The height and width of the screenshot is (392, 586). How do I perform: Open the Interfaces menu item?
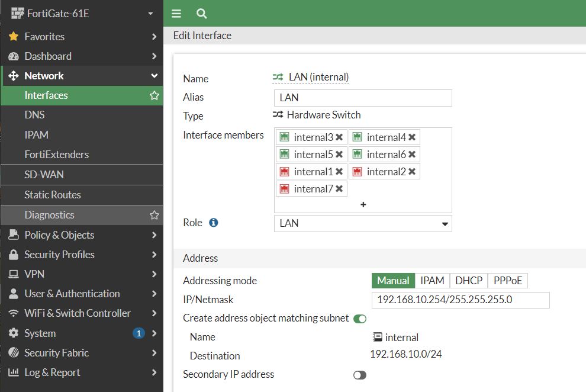(82, 95)
